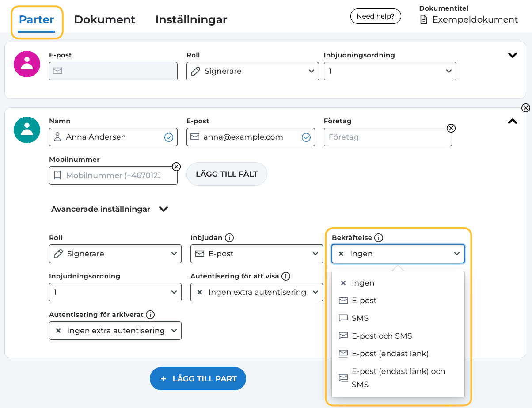Open Autentisering för att visa dropdown
Screen dimensions: 532x408
256,292
